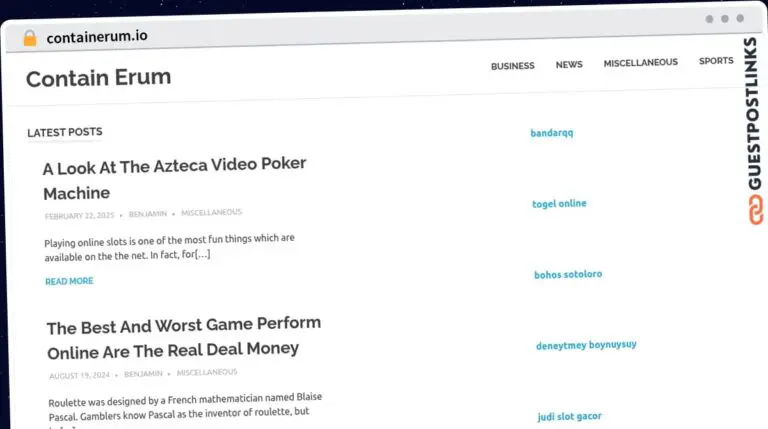Click the padlock icon in address bar
This screenshot has width=768, height=429.
pyautogui.click(x=30, y=38)
